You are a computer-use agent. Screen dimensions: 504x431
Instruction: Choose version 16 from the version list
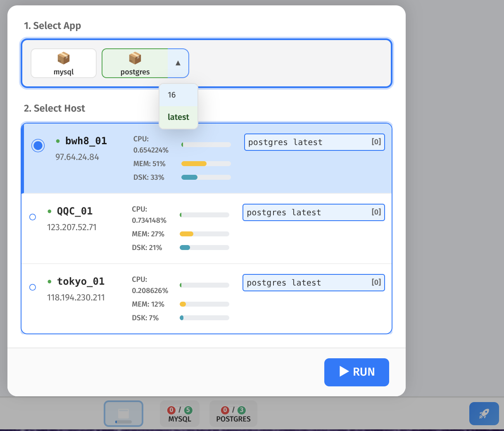coord(178,95)
